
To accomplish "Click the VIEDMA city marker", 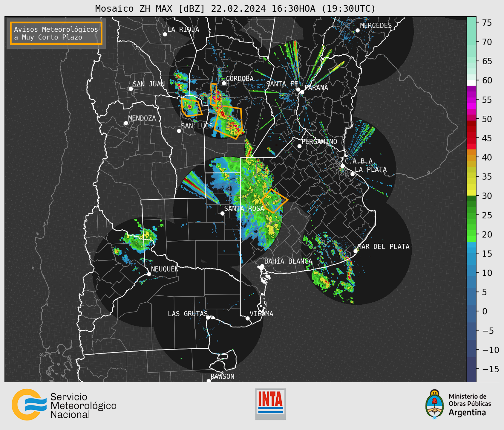I will (247, 318).
